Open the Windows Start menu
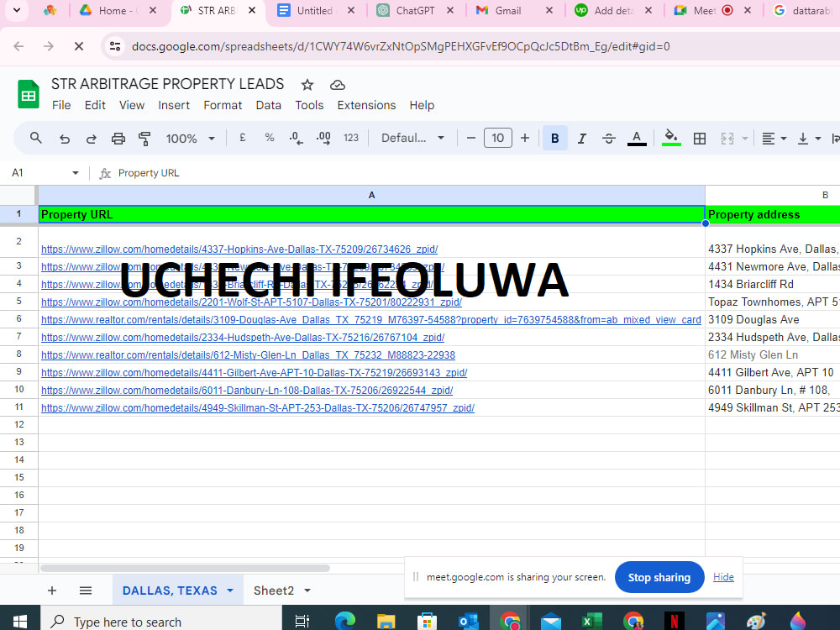 20,621
